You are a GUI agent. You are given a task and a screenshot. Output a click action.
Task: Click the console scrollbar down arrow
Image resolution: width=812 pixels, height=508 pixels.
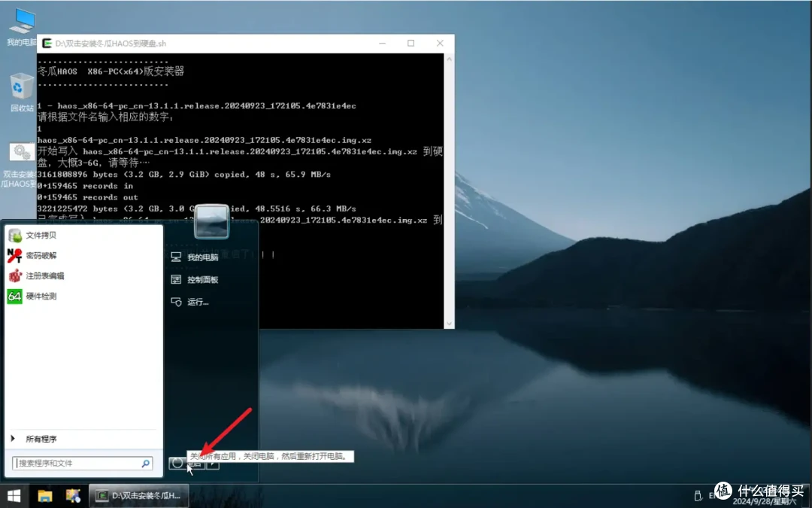449,323
